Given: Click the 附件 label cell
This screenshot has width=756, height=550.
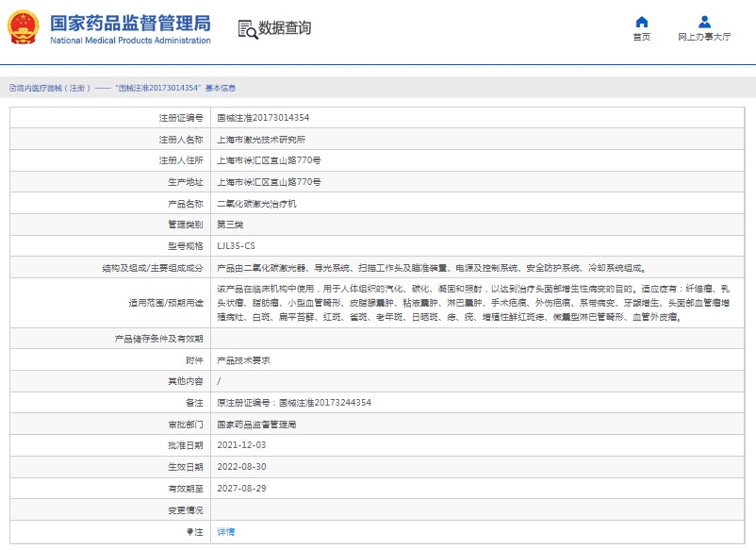Looking at the screenshot, I should tap(110, 360).
